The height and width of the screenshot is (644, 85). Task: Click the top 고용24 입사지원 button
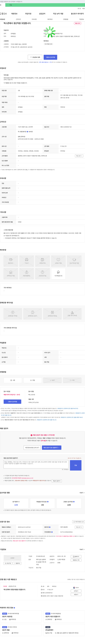point(50,57)
